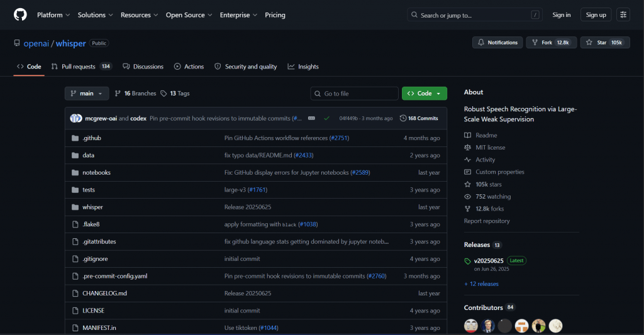Switch to the Discussions tab

[x=143, y=67]
